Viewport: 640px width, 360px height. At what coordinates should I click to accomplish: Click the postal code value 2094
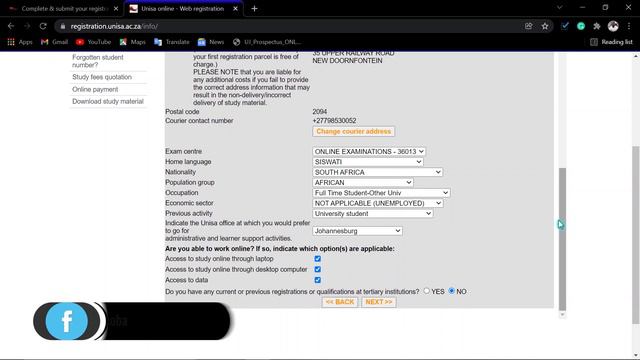(x=320, y=112)
